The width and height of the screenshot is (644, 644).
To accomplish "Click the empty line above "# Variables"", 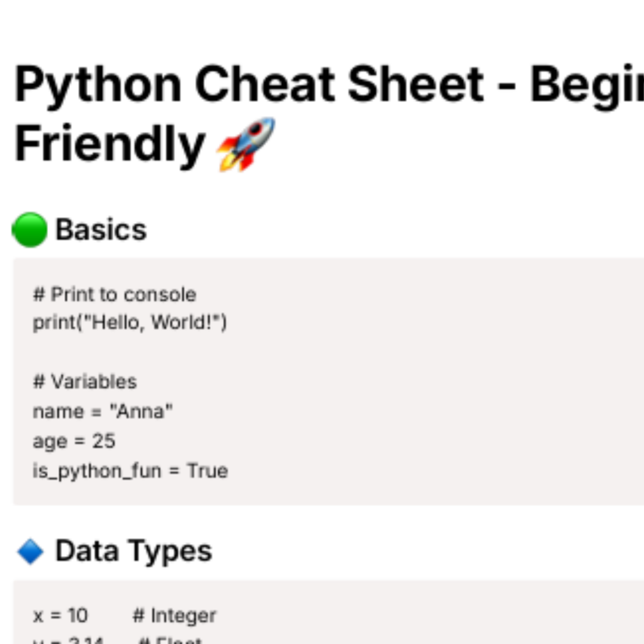I will (128, 352).
